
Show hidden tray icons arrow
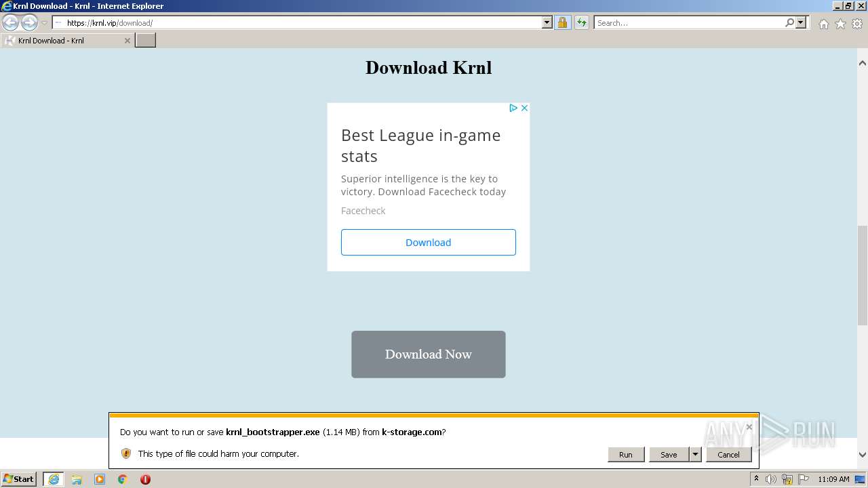pos(756,479)
